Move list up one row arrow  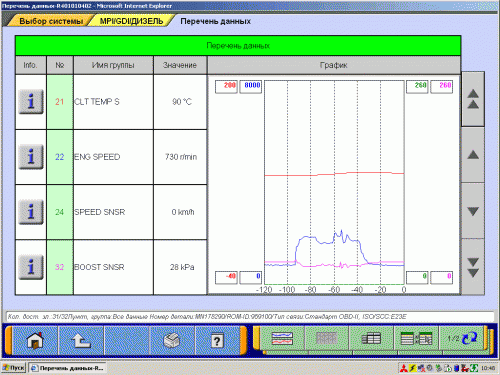[473, 155]
